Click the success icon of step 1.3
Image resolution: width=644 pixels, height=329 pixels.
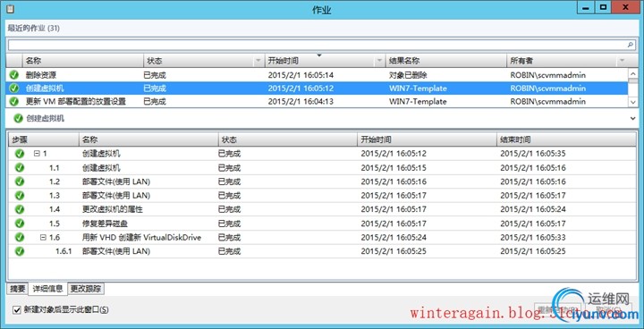[20, 195]
